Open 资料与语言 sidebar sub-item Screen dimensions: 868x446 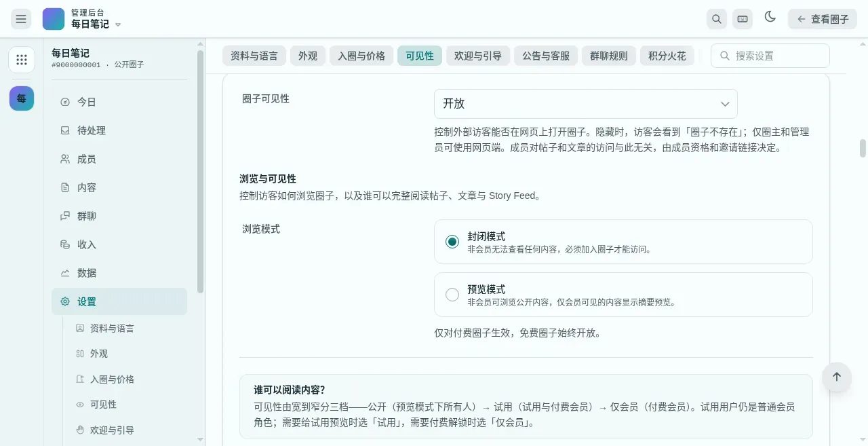(127, 328)
